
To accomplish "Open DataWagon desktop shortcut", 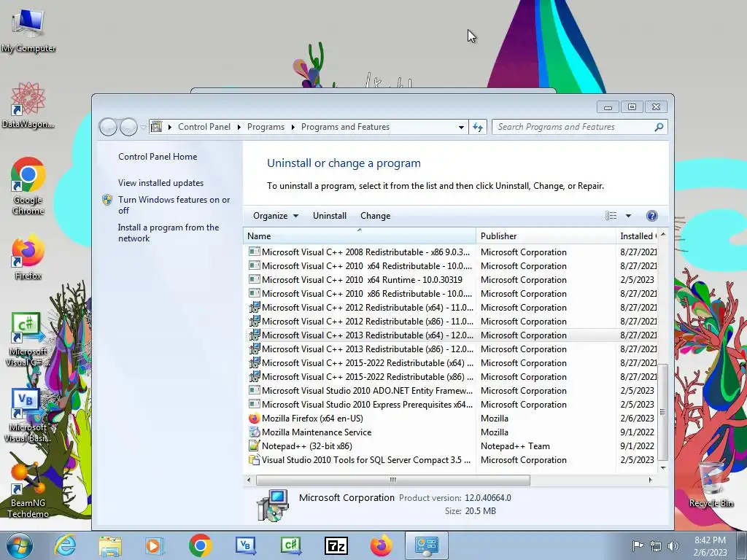I will 28,105.
